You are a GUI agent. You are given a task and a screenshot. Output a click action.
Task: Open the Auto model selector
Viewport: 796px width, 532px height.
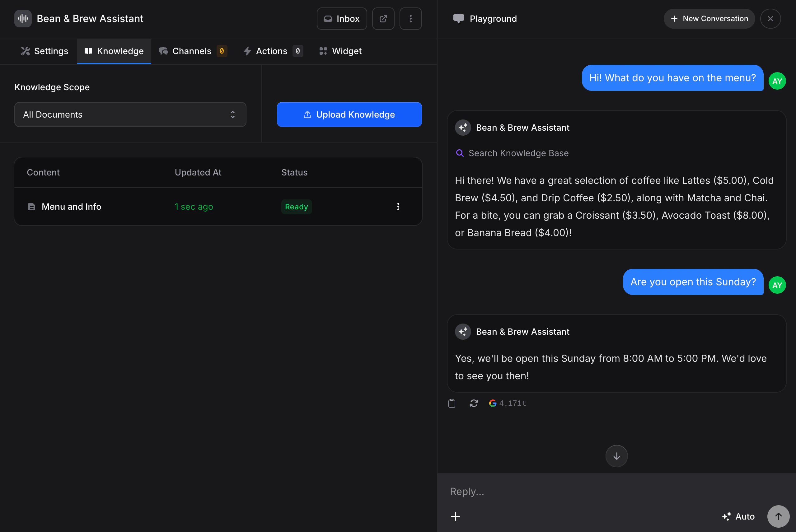[739, 516]
